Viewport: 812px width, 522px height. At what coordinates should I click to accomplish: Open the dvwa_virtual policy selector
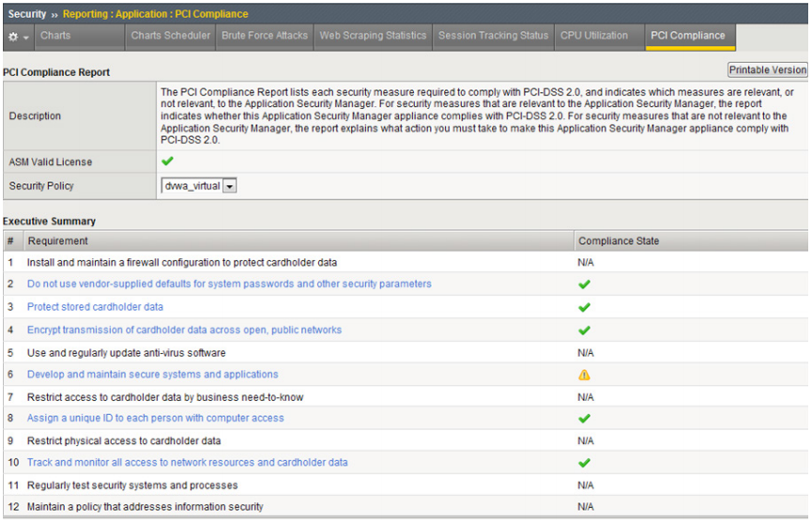pyautogui.click(x=199, y=186)
